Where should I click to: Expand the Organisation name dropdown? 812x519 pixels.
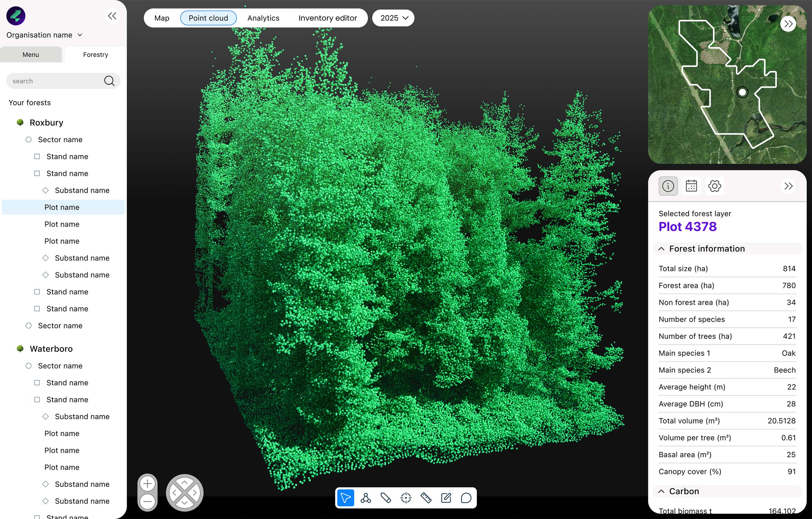[80, 35]
